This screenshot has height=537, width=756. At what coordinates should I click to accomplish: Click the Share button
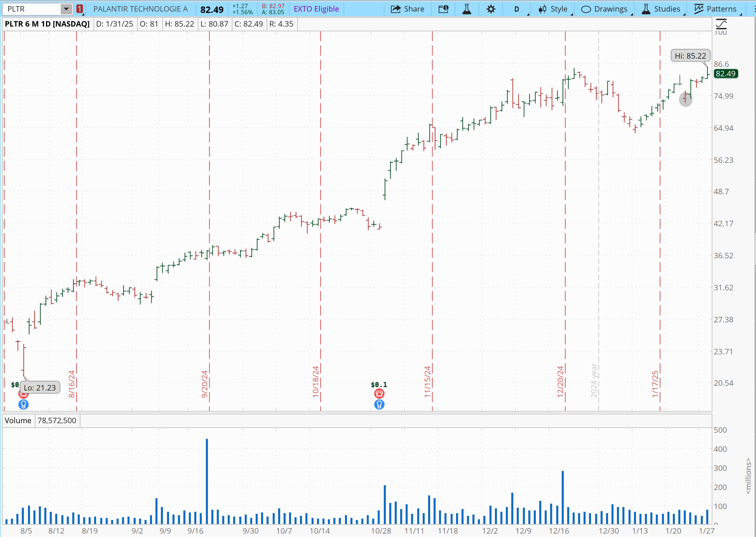[x=407, y=9]
